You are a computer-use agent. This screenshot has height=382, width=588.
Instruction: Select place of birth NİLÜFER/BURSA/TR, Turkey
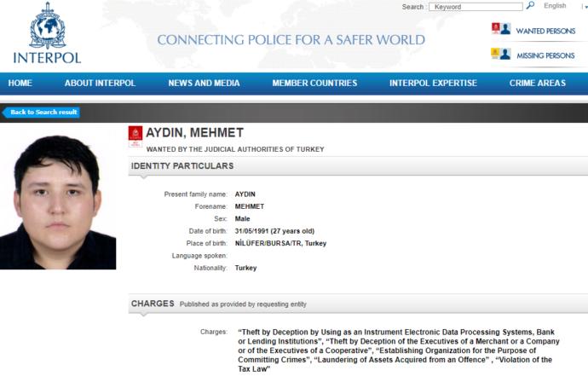[280, 243]
